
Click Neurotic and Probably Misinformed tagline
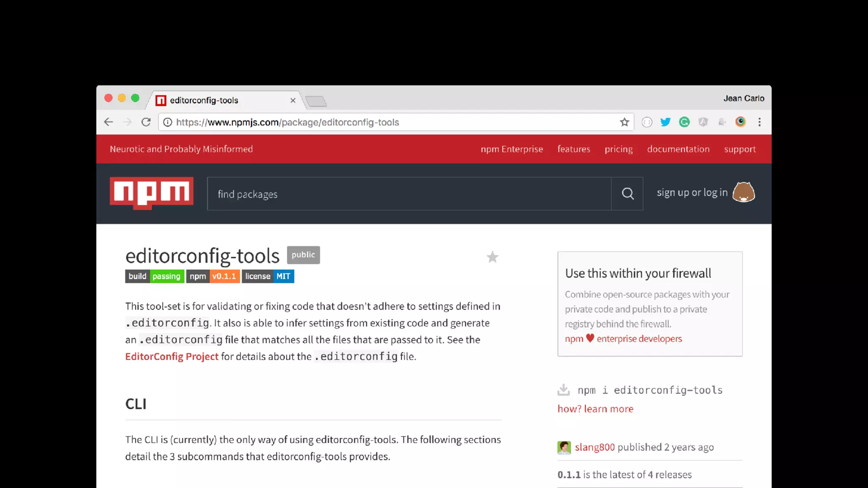point(181,149)
